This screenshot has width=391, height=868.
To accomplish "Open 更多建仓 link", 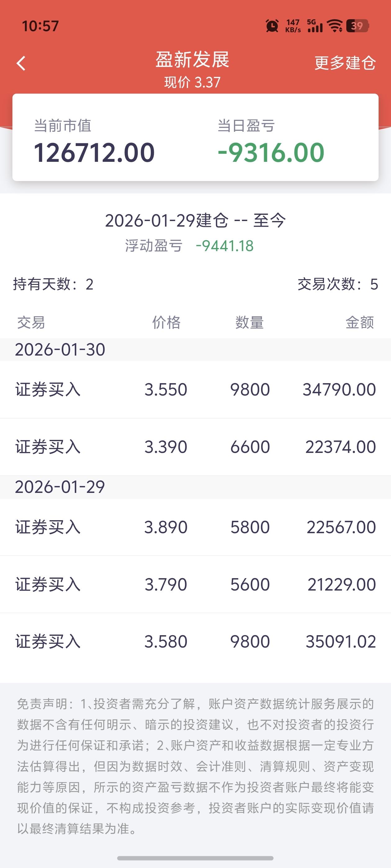I will tap(345, 63).
